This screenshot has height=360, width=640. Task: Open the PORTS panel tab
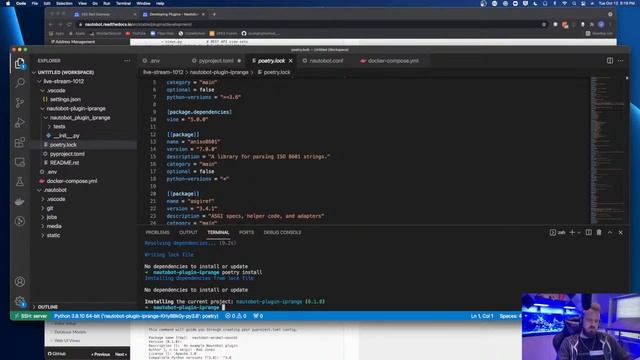(246, 232)
